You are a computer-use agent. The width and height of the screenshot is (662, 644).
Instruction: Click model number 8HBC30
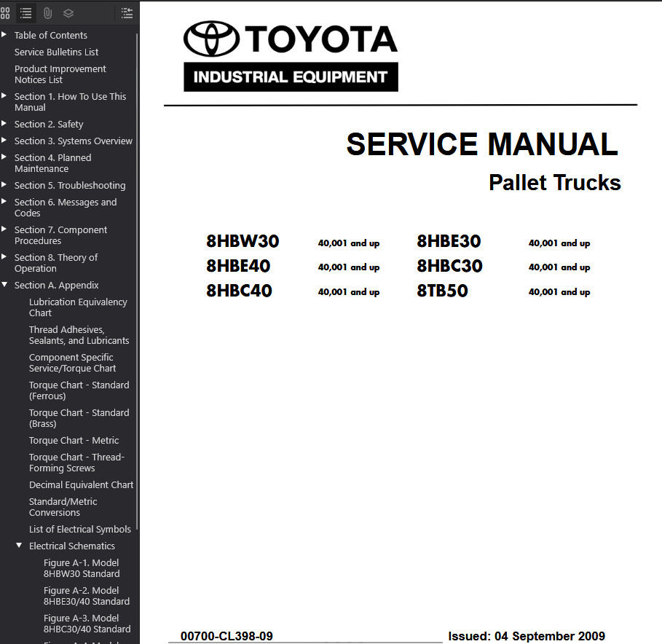point(449,266)
